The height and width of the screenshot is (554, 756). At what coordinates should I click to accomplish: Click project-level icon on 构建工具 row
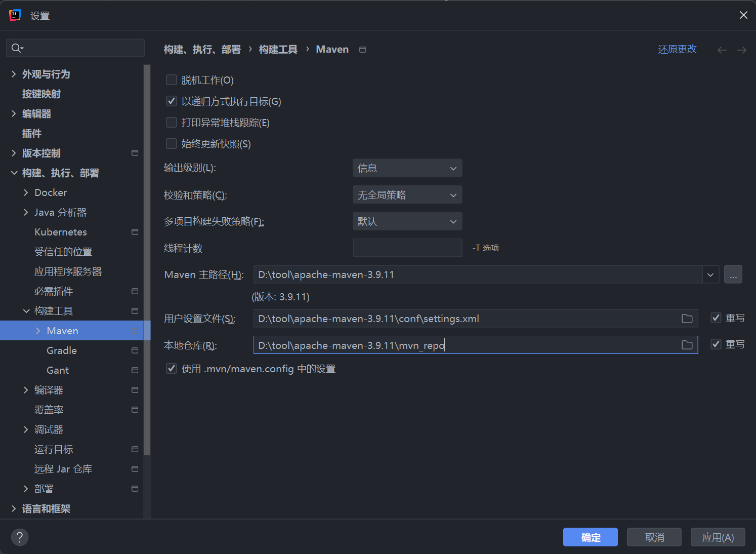135,311
